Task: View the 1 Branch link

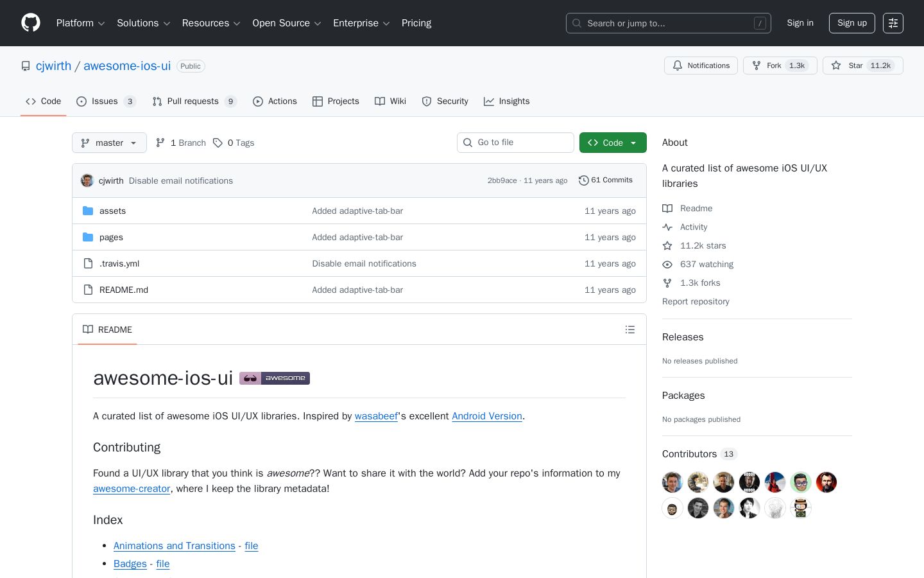Action: (180, 143)
